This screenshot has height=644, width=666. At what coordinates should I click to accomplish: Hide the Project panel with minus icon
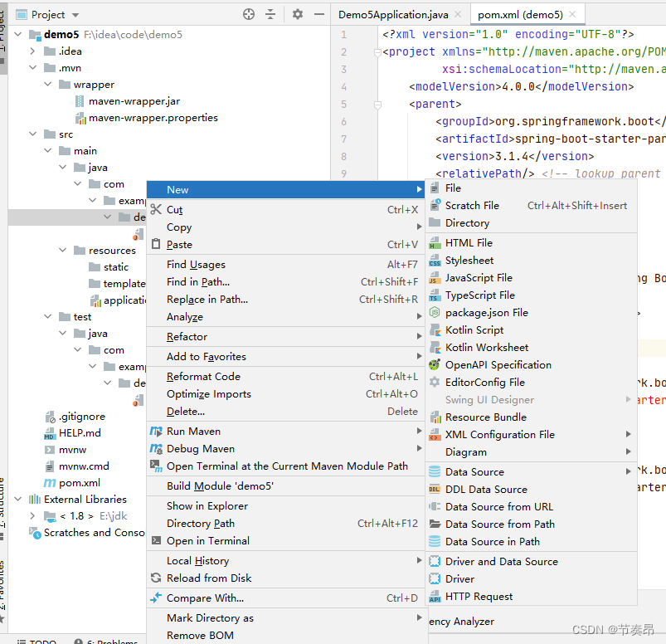(319, 14)
